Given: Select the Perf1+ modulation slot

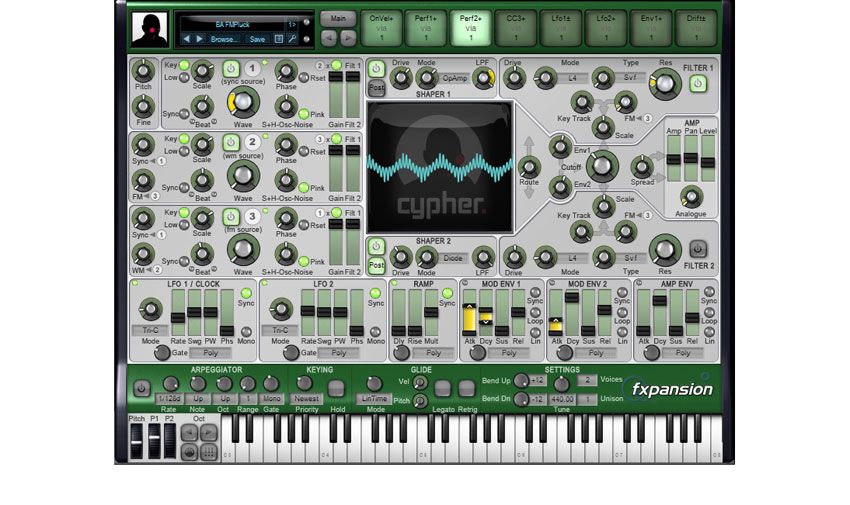Looking at the screenshot, I should (426, 28).
